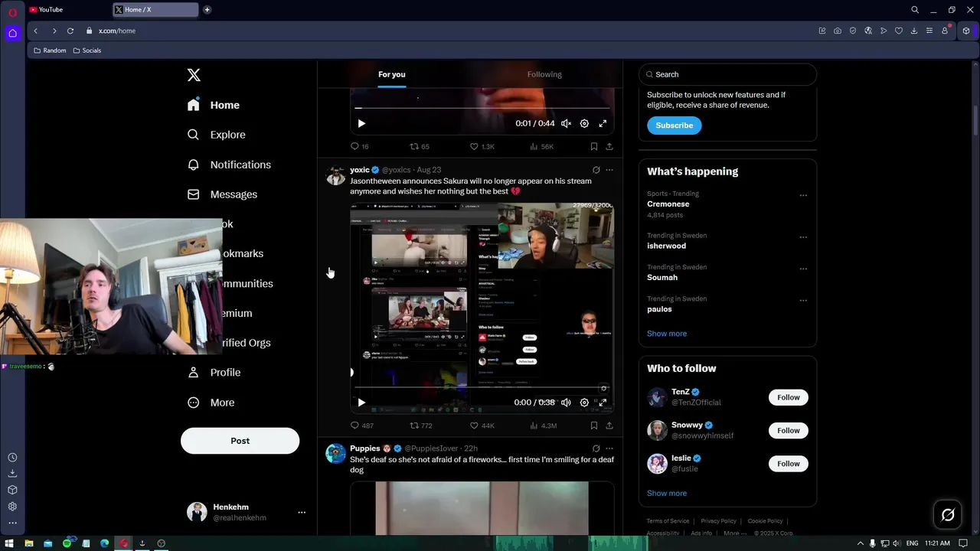
Task: Expand the More menu in X sidebar
Action: coord(211,403)
